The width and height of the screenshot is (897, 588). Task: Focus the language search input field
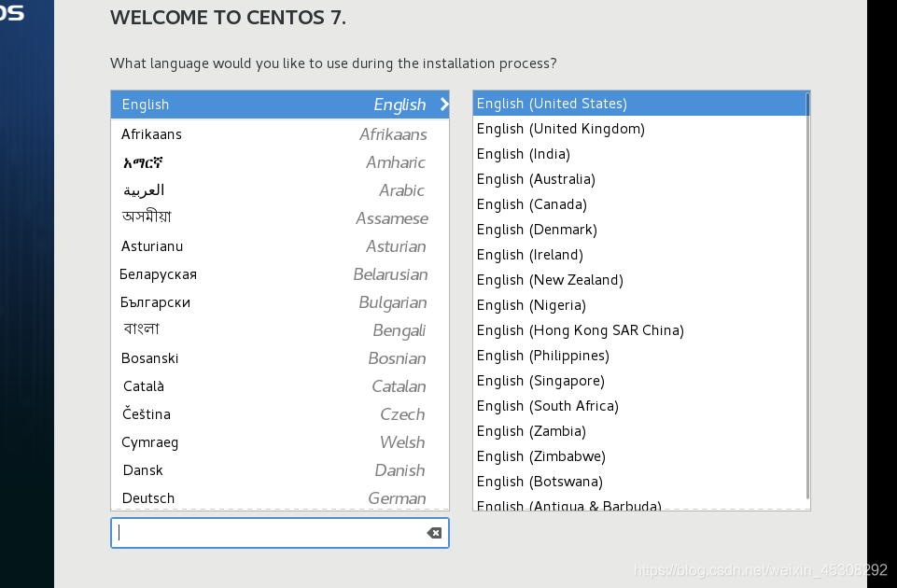pyautogui.click(x=280, y=533)
